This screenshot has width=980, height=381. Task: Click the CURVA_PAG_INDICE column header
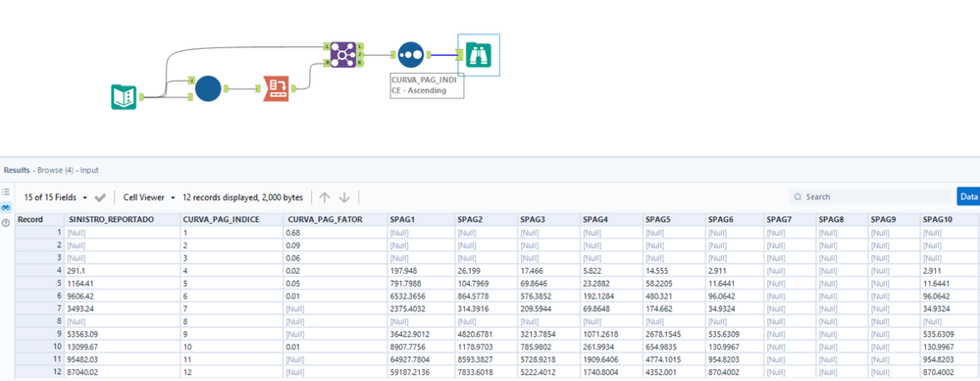(x=232, y=220)
